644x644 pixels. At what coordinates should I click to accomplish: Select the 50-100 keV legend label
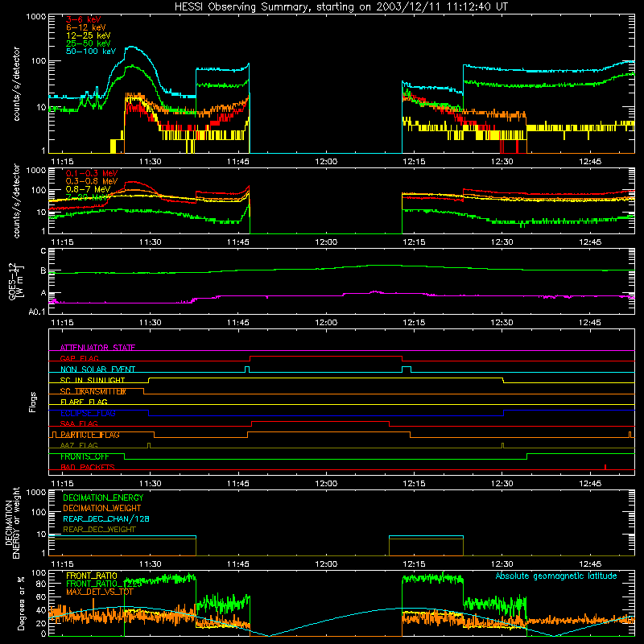pos(91,52)
